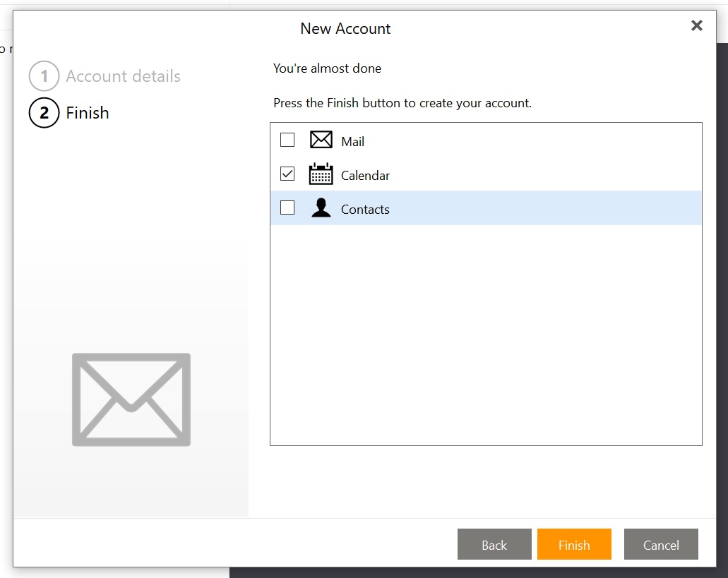Click the large gray envelope graphic
The image size is (728, 578).
(x=131, y=399)
